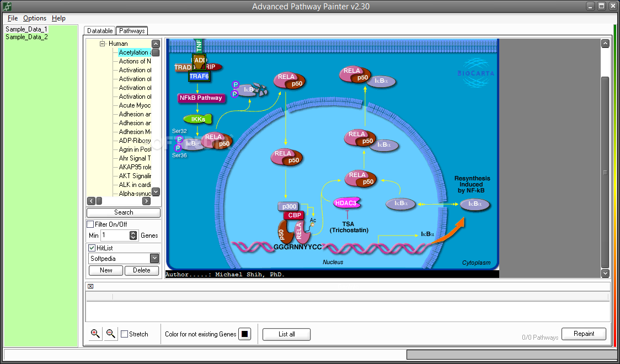
Task: Click the tree horizontal scroll left arrow
Action: [92, 201]
